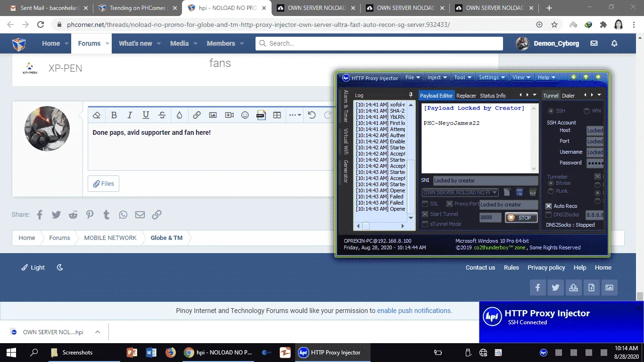Click inside the forum Search field
644x362 pixels.
pos(379,43)
